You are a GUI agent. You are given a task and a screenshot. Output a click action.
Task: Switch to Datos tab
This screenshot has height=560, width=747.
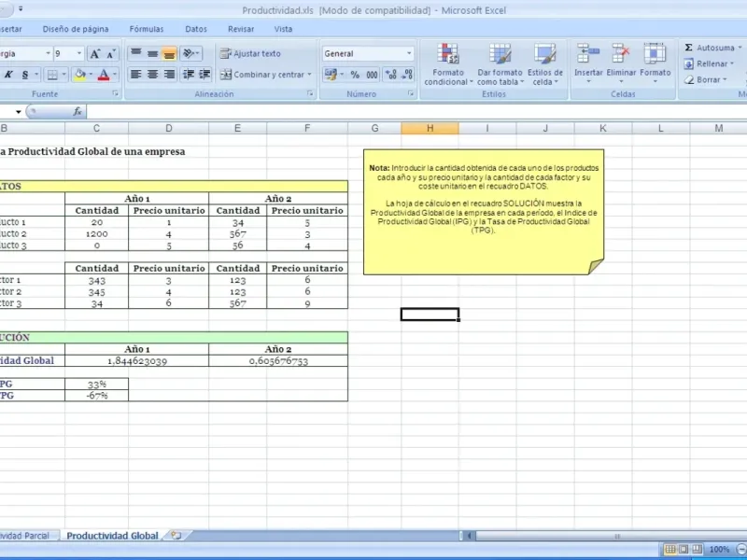(x=196, y=29)
